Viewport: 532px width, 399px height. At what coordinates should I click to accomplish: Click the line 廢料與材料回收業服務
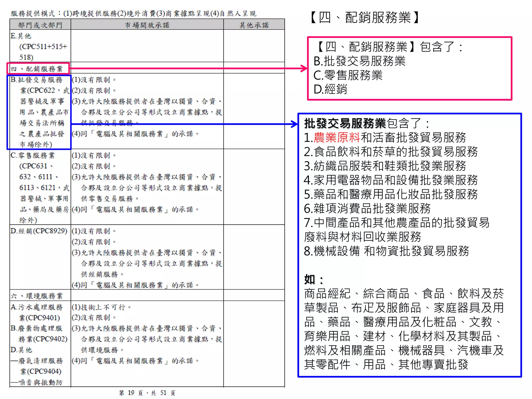click(x=363, y=237)
